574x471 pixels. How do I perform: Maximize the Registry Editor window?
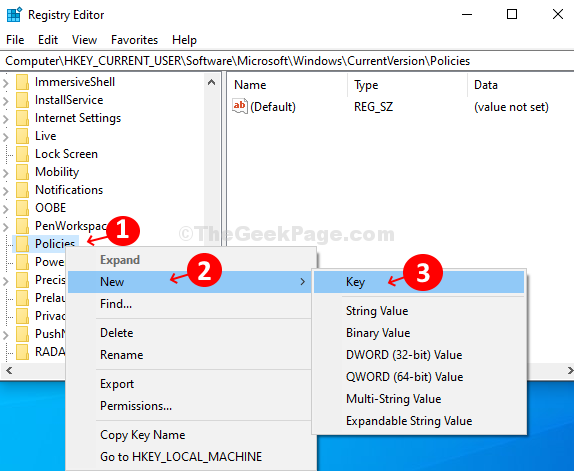(x=512, y=15)
